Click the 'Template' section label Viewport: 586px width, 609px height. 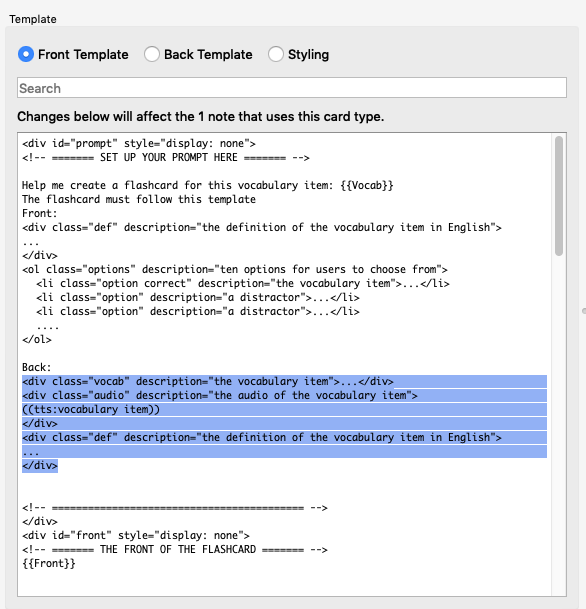[33, 19]
